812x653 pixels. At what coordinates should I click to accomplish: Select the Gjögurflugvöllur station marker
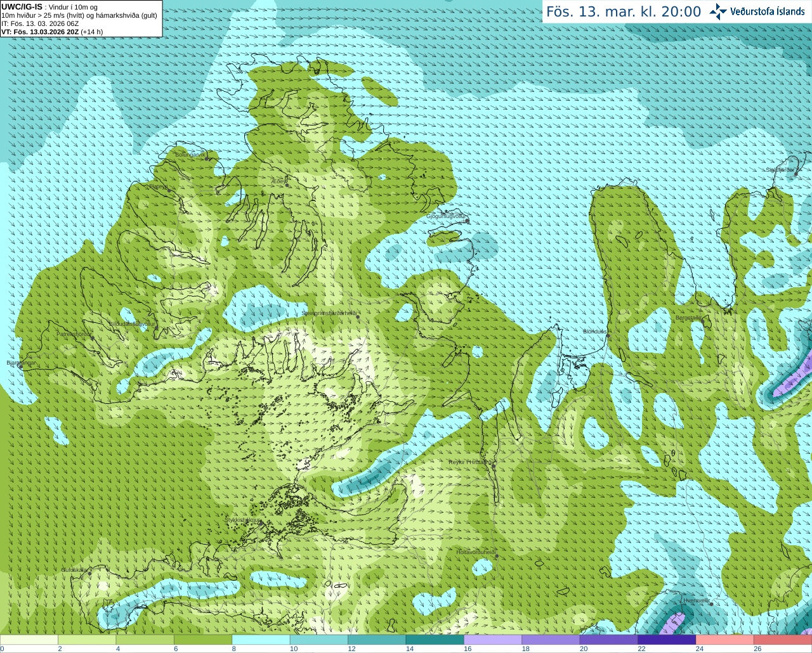[467, 221]
